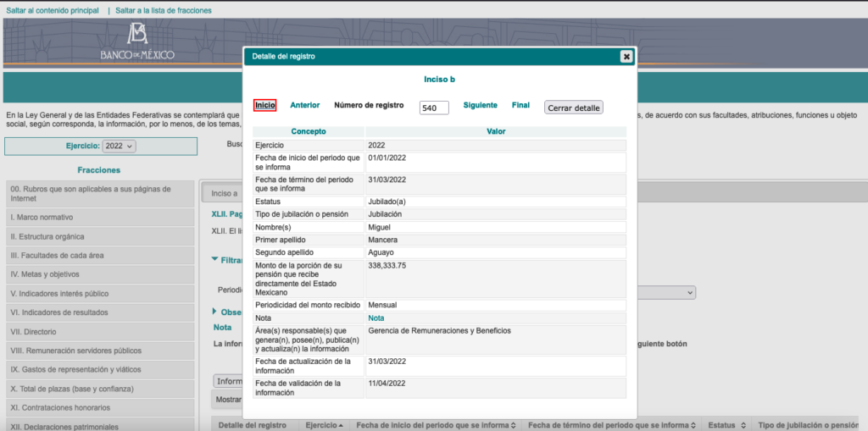Image resolution: width=868 pixels, height=431 pixels.
Task: Sort by Tipo de jubilación o pensión column
Action: [810, 425]
